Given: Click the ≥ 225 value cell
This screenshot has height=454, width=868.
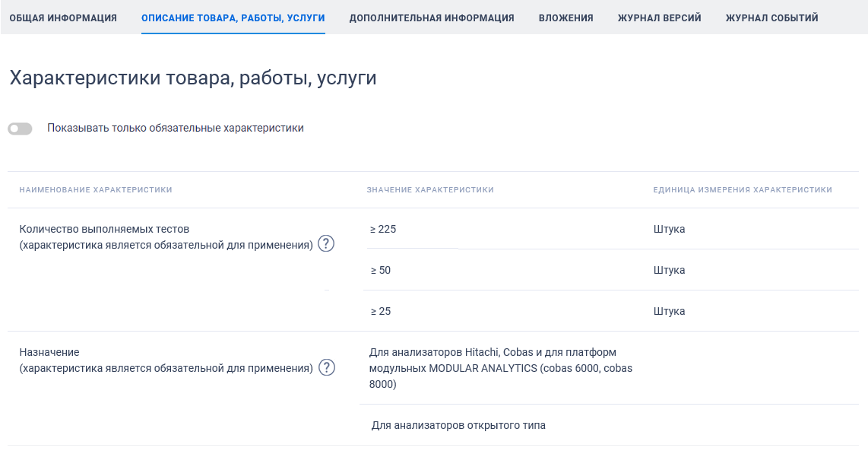Looking at the screenshot, I should click(383, 229).
